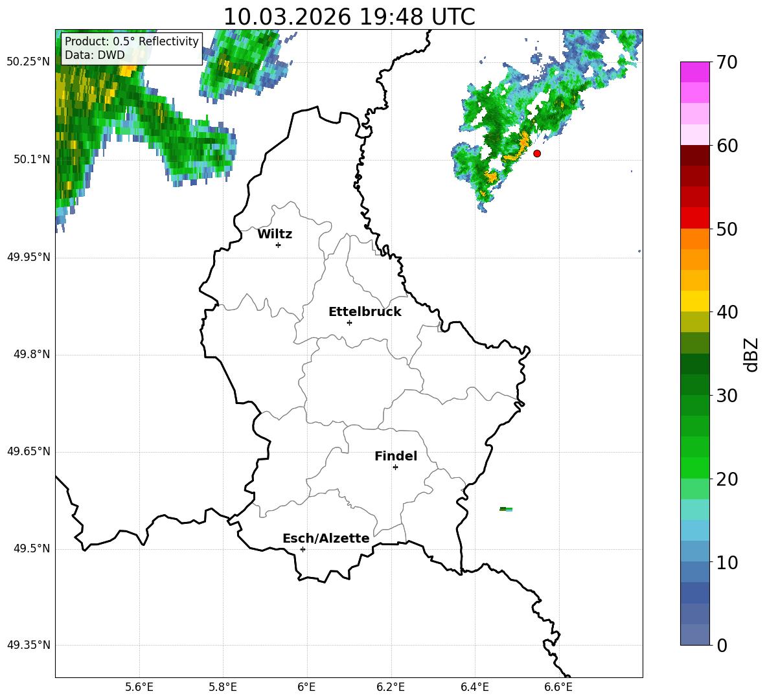This screenshot has width=767, height=700.
Task: Click the bright green colorbar segment at 20
Action: [694, 468]
